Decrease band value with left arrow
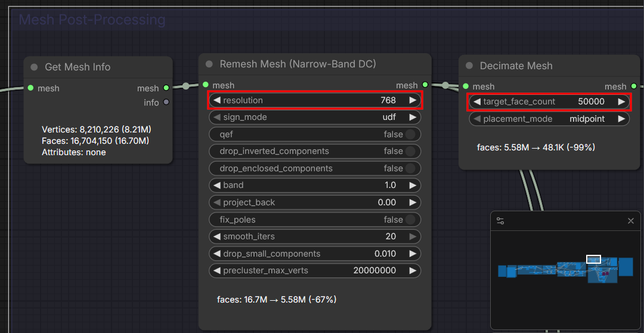644x333 pixels. point(217,186)
